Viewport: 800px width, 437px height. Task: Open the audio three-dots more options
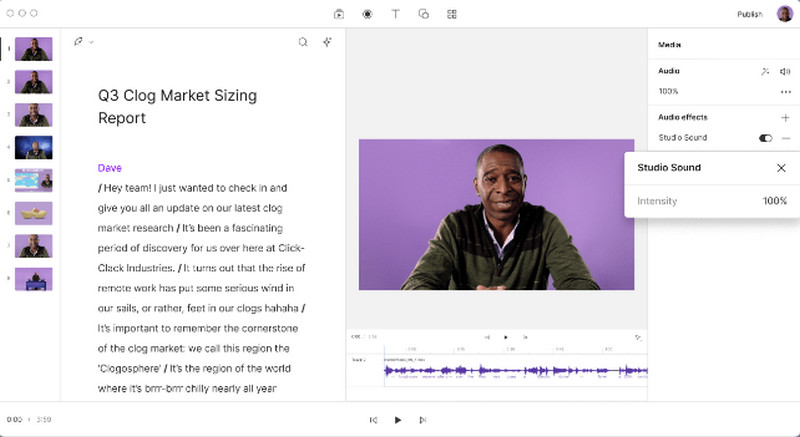785,91
